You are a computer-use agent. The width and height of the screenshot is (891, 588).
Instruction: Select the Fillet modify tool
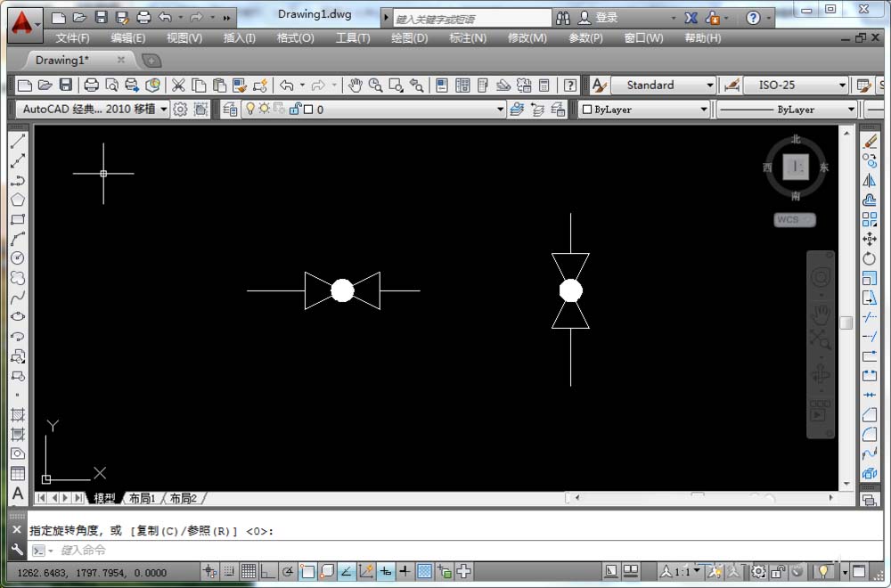pos(870,435)
